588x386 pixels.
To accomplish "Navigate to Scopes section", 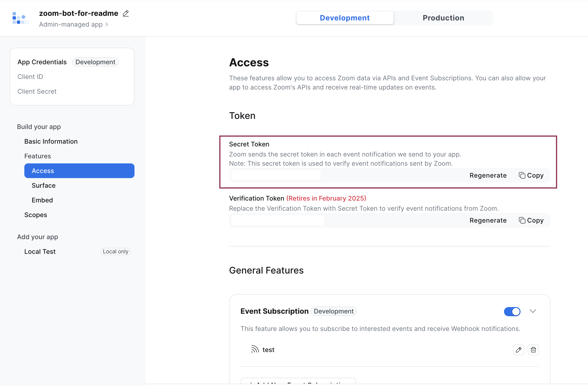I will [x=36, y=215].
